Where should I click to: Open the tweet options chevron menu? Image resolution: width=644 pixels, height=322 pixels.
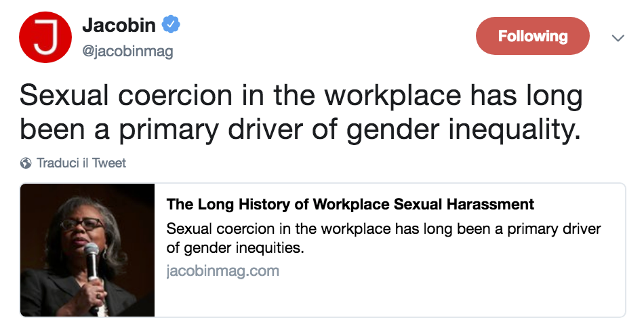tap(617, 38)
